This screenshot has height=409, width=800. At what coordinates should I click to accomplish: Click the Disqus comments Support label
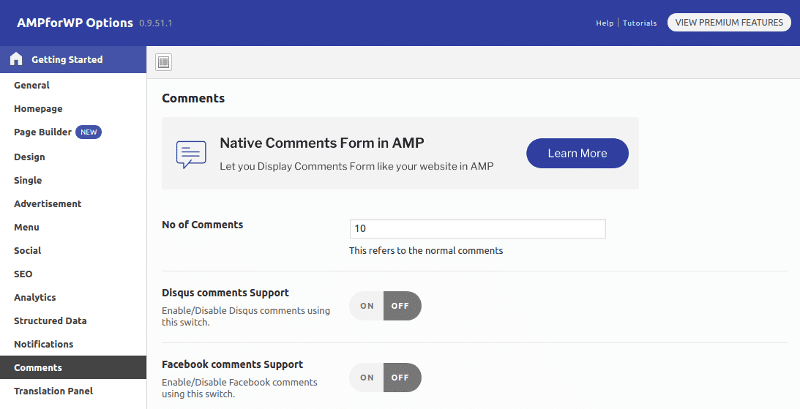[226, 293]
